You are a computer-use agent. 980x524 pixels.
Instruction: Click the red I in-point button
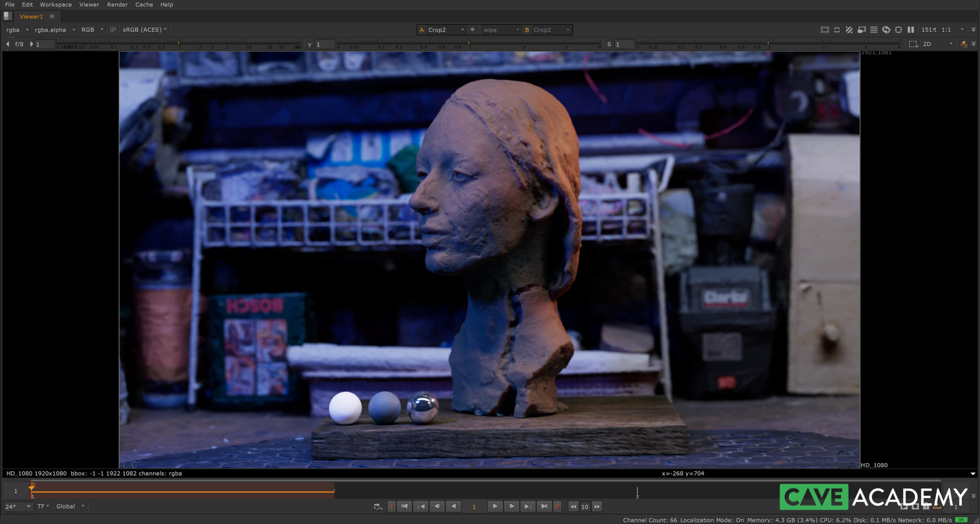(391, 506)
